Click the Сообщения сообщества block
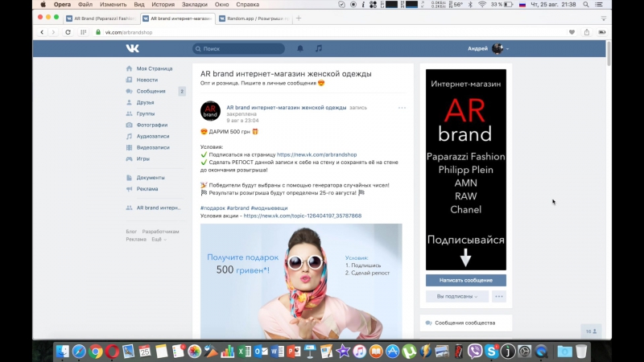This screenshot has height=362, width=644. point(466,323)
